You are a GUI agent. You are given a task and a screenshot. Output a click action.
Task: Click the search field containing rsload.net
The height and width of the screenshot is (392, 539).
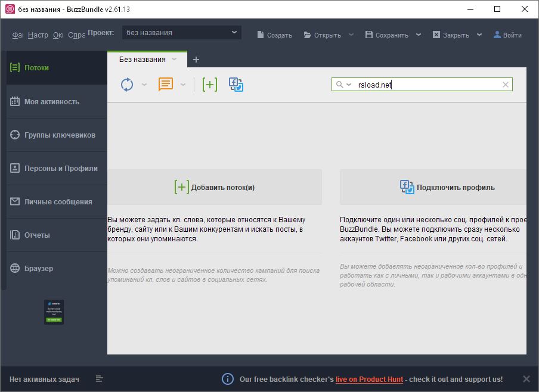coord(422,85)
